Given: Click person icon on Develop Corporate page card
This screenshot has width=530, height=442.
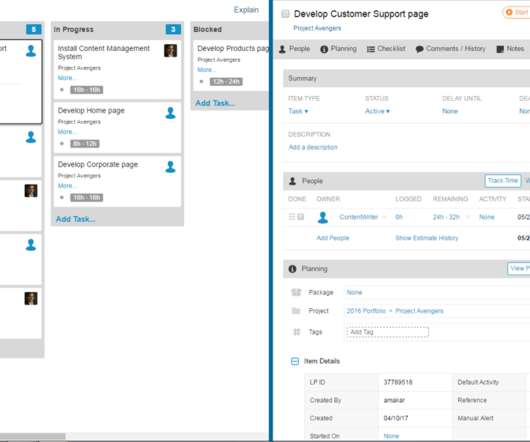Looking at the screenshot, I should point(170,167).
